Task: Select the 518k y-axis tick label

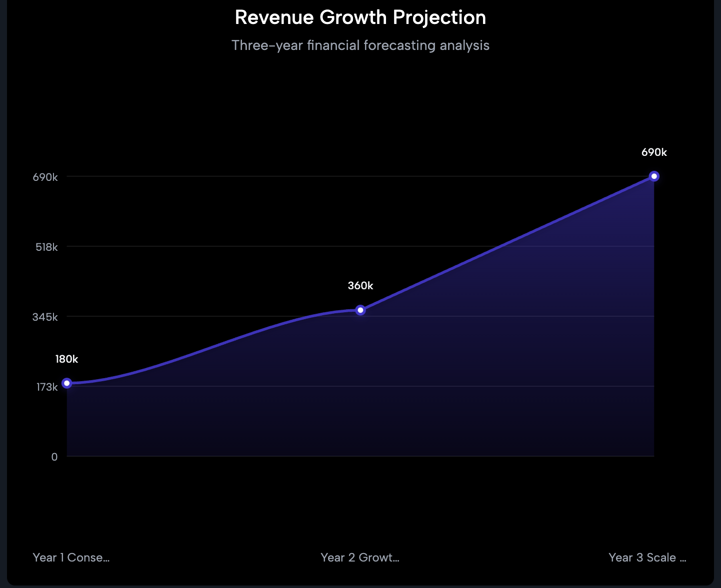Action: (x=46, y=247)
